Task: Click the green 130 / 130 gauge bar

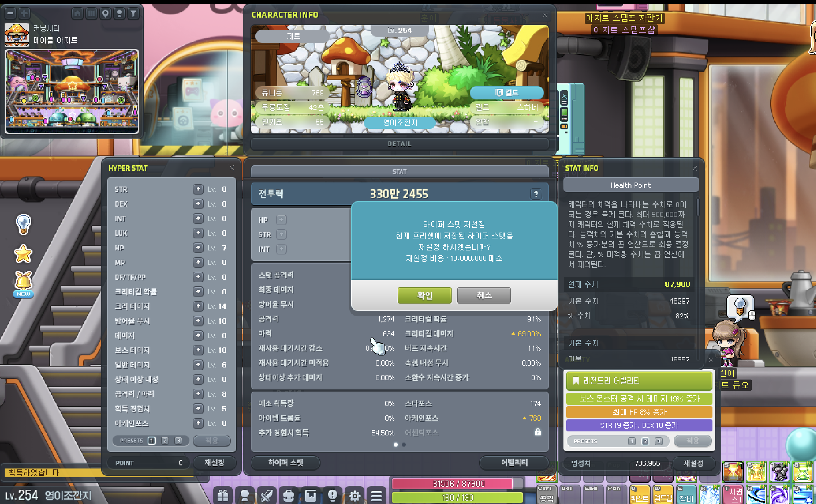Action: click(x=457, y=498)
